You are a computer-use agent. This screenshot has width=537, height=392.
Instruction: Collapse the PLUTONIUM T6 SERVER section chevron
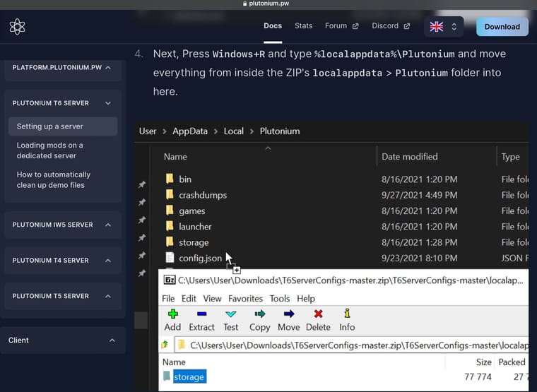tap(108, 103)
